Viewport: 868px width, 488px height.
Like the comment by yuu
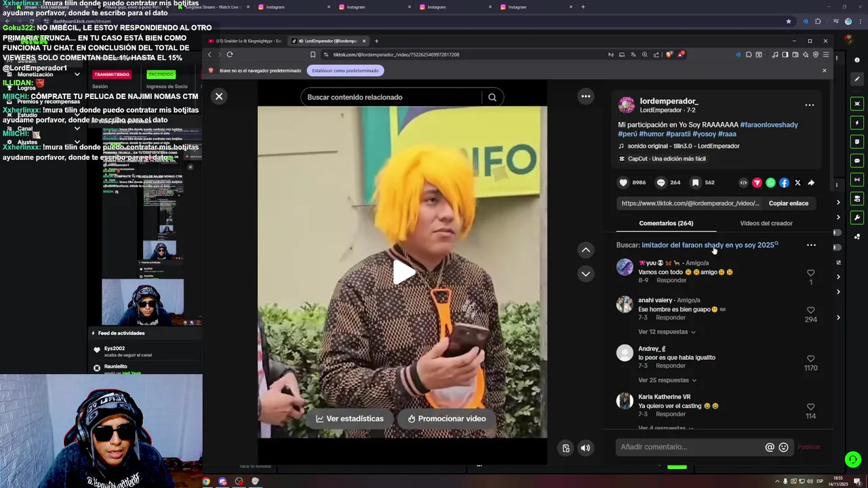[x=810, y=273]
